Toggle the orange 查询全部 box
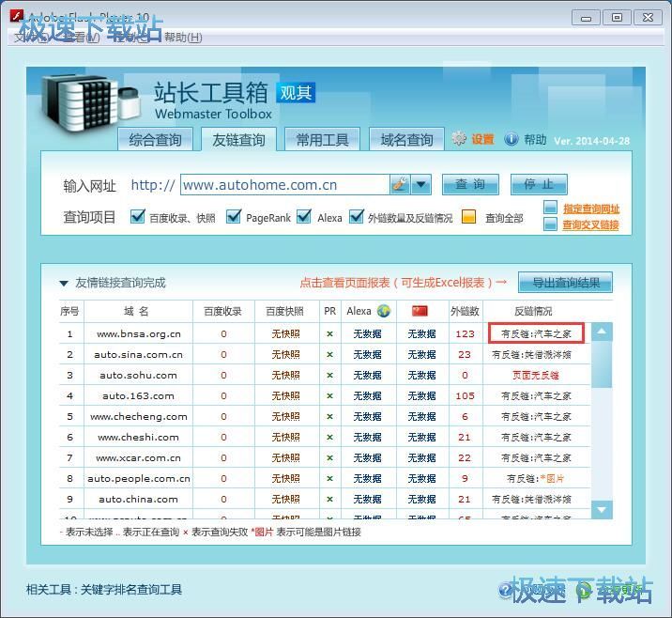The width and height of the screenshot is (672, 618). (469, 217)
